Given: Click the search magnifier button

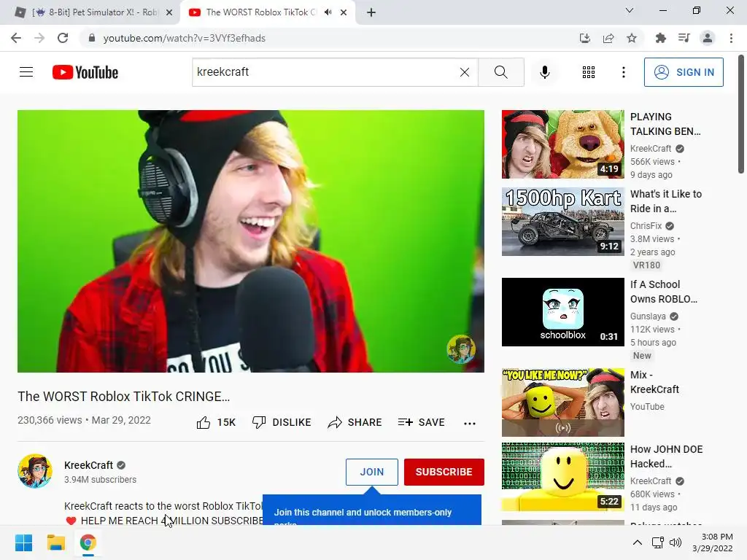Looking at the screenshot, I should click(x=500, y=72).
